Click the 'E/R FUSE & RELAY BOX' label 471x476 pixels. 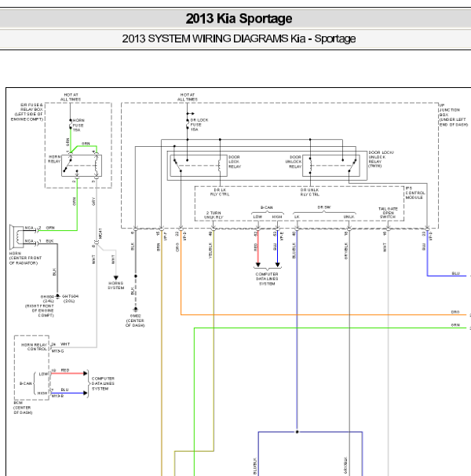click(27, 112)
